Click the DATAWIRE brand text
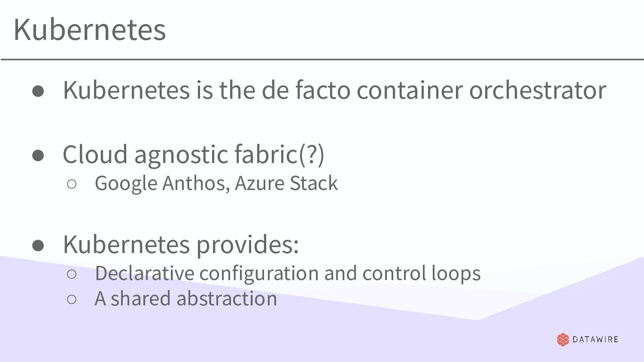644x362 pixels. click(595, 339)
